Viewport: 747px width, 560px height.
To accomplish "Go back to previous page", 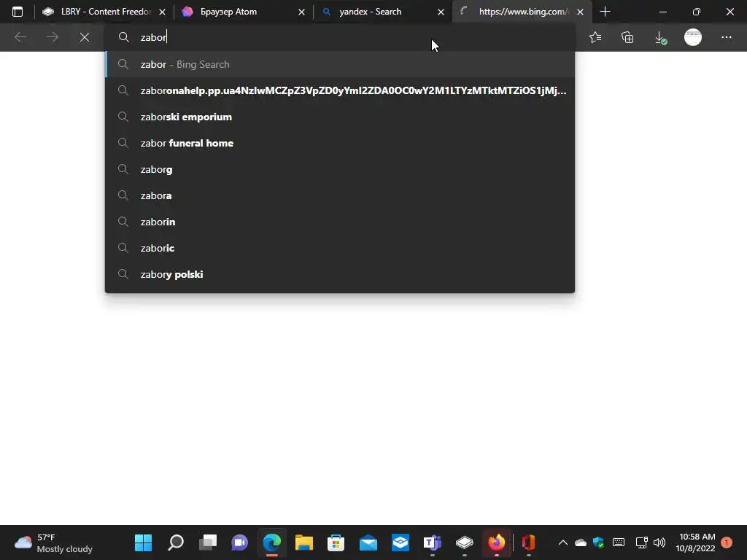I will pos(20,37).
